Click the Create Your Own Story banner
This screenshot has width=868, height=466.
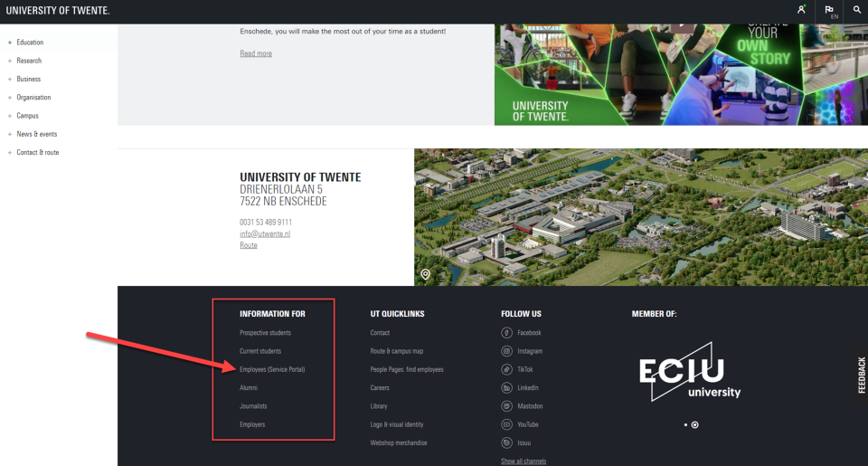tap(681, 74)
